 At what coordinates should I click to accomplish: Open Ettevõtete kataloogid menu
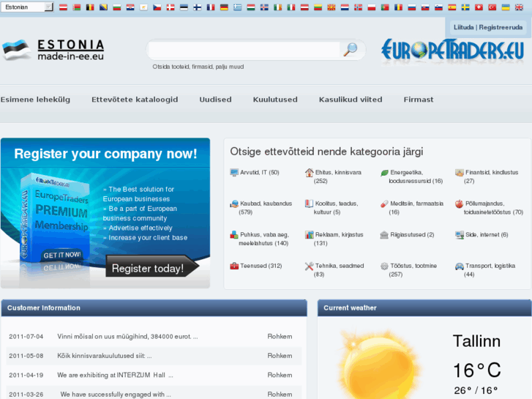click(x=135, y=100)
